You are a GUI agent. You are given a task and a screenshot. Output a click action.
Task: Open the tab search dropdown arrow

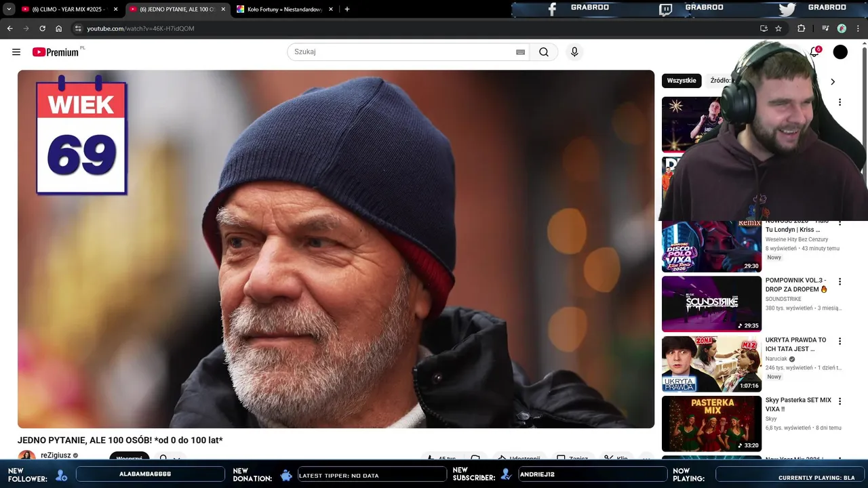tap(9, 9)
